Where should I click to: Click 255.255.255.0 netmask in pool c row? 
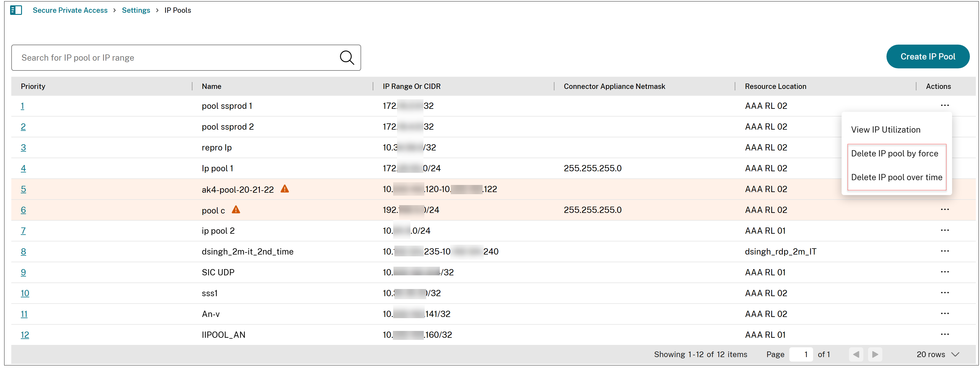point(592,210)
